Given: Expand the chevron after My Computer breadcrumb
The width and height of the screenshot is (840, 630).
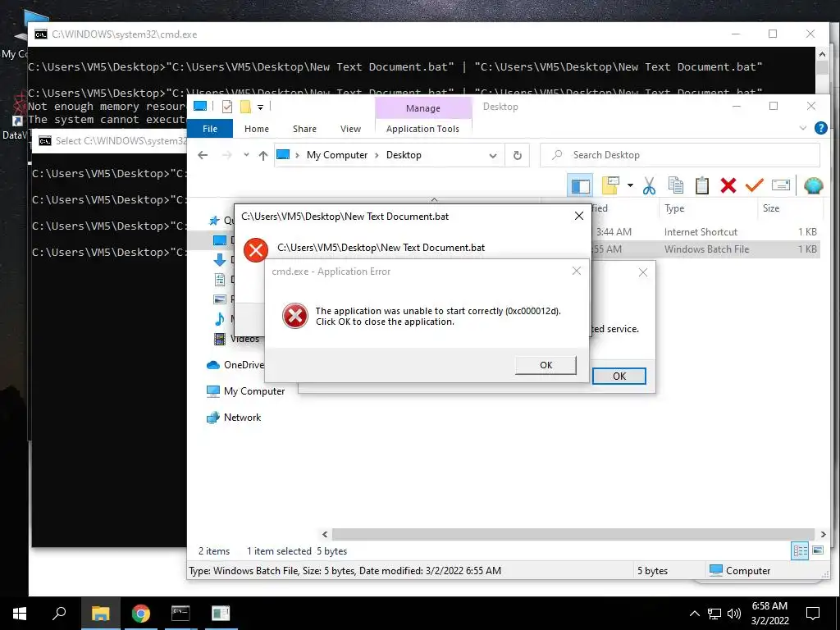Looking at the screenshot, I should pyautogui.click(x=377, y=155).
